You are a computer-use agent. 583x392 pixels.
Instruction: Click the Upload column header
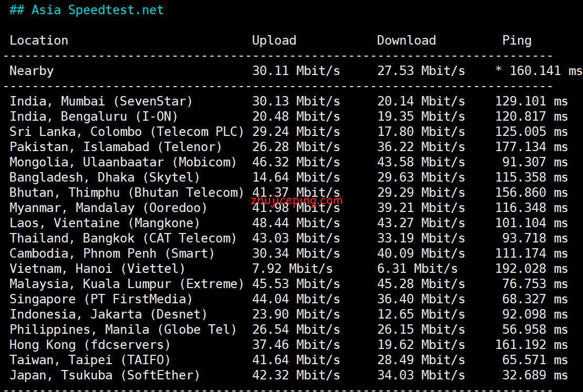click(274, 40)
